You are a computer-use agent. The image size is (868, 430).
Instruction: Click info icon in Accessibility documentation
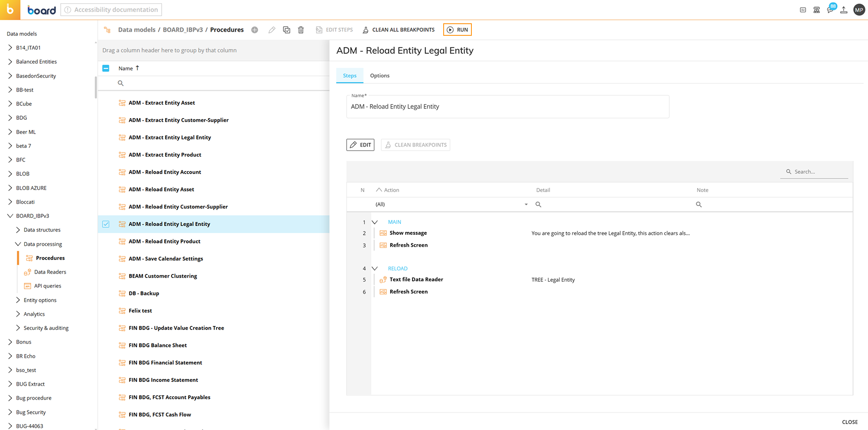pyautogui.click(x=68, y=10)
